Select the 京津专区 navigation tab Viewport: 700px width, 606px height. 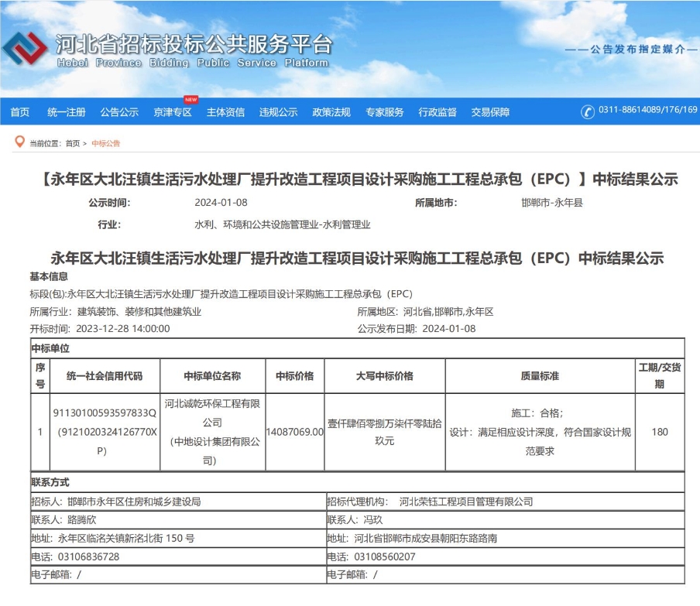pyautogui.click(x=172, y=112)
